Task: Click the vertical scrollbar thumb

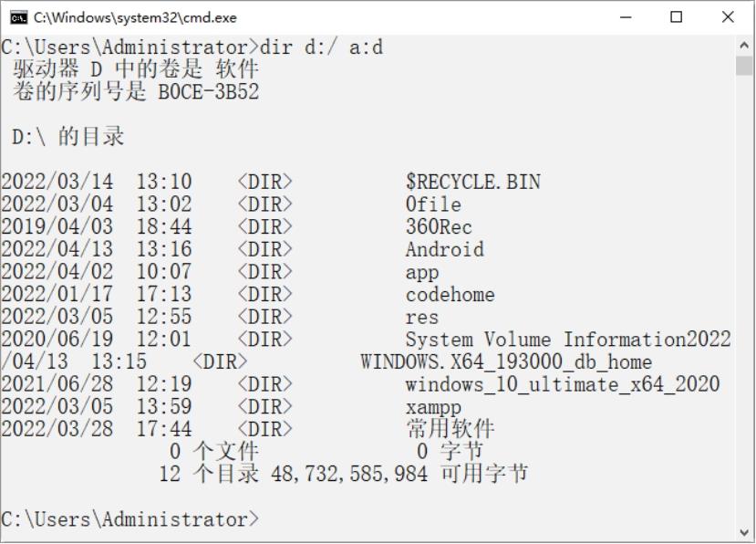Action: coord(744,66)
